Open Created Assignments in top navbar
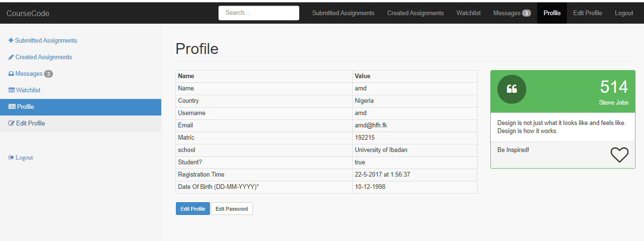Image resolution: width=644 pixels, height=241 pixels. 416,13
